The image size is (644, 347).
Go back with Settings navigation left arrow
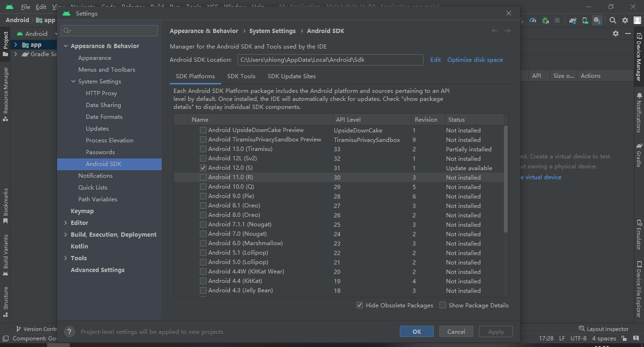[x=495, y=31]
